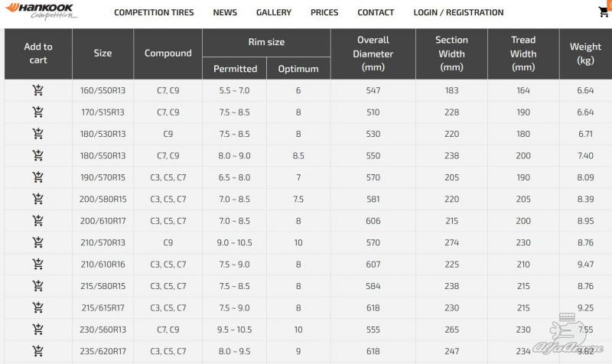The height and width of the screenshot is (364, 612).
Task: Add 215/580R15 tire to cart
Action: point(37,285)
